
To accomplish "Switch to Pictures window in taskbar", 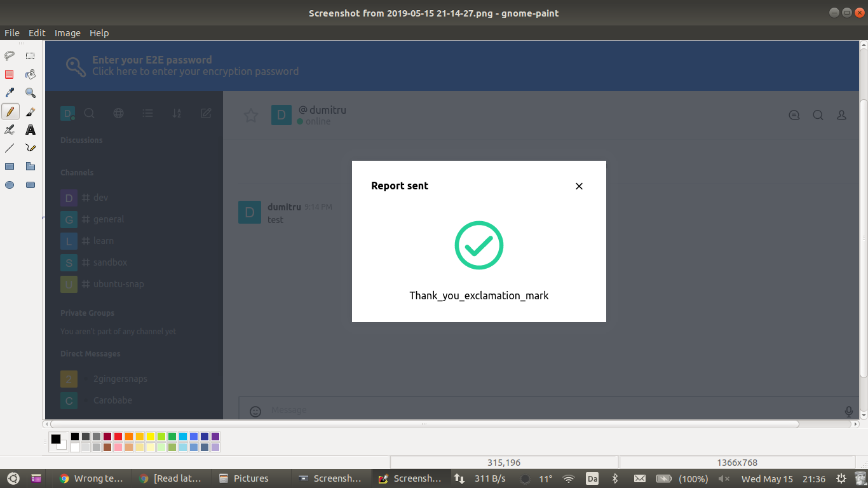I will pyautogui.click(x=244, y=478).
